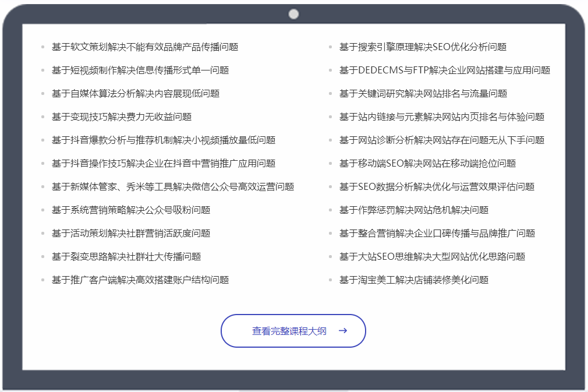Select 基于自媒体算法分析解决内容展现低问题
This screenshot has width=588, height=392.
pos(136,94)
